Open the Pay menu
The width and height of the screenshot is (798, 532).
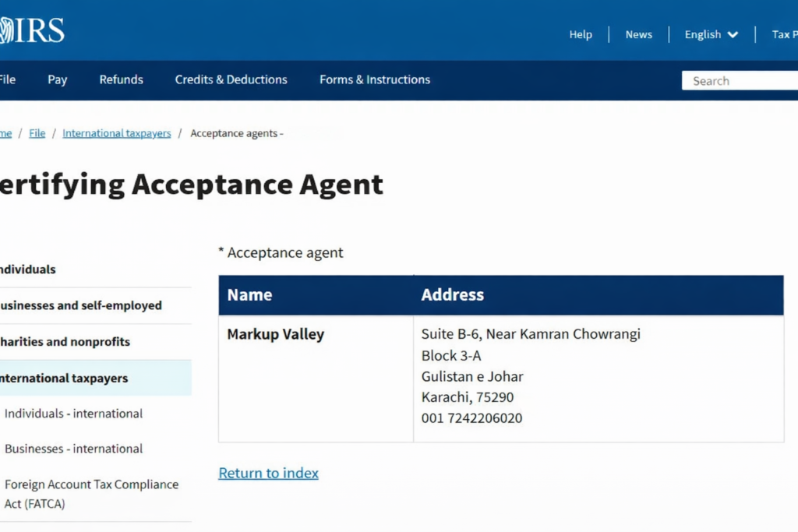tap(57, 79)
